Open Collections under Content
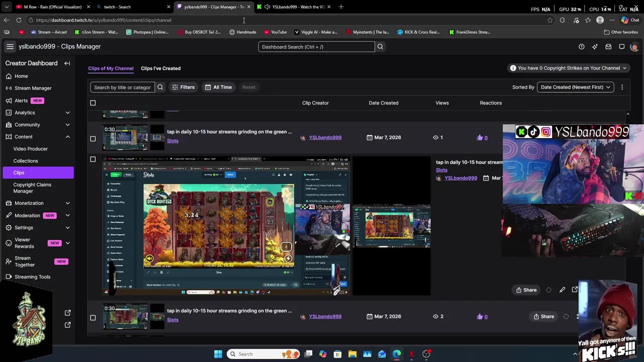644x362 pixels. tap(26, 161)
